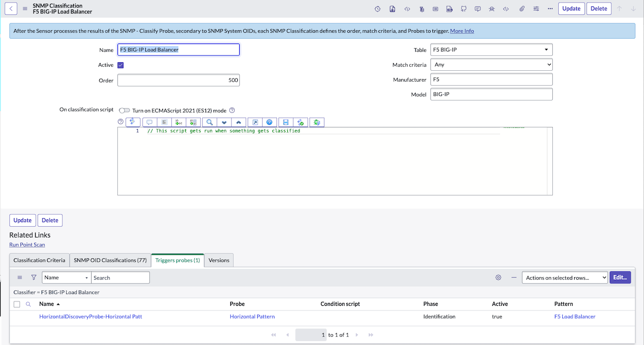644x345 pixels.
Task: Open the speech bubble comment icon in header
Action: point(478,9)
